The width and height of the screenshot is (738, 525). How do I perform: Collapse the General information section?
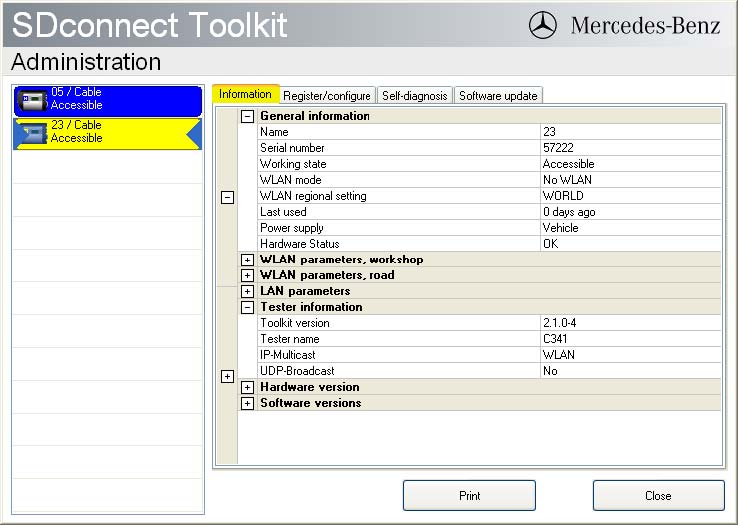pos(247,116)
